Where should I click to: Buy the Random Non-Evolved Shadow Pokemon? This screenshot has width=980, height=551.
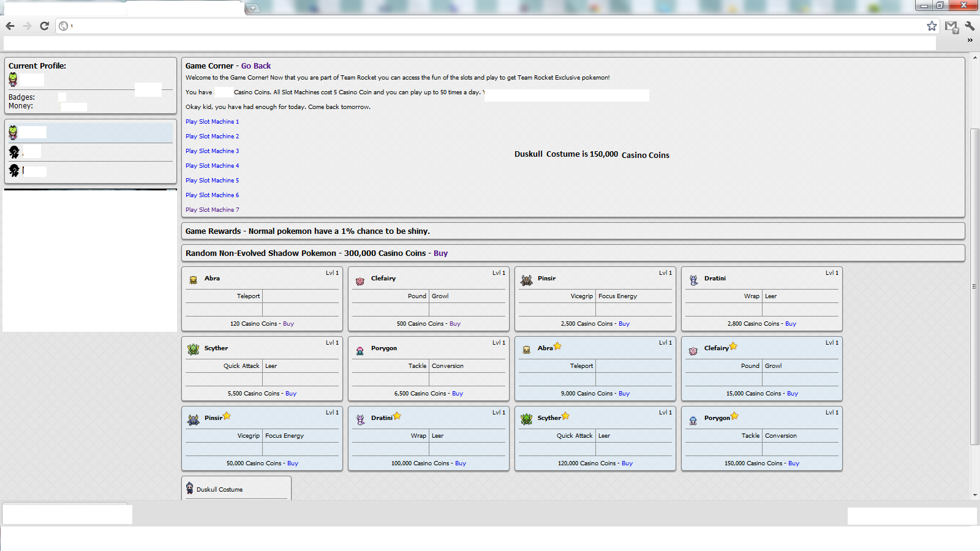[x=440, y=253]
